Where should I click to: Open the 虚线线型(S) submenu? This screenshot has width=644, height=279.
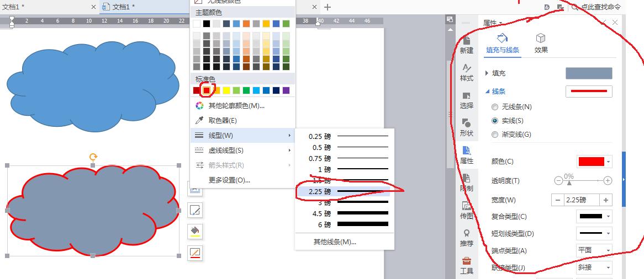[242, 150]
